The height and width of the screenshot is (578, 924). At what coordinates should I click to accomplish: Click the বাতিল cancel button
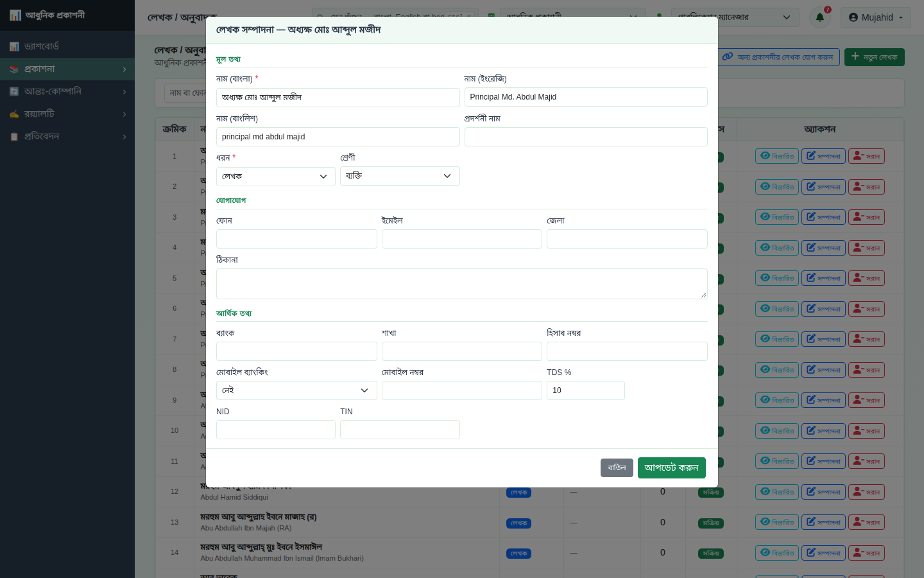tap(617, 468)
